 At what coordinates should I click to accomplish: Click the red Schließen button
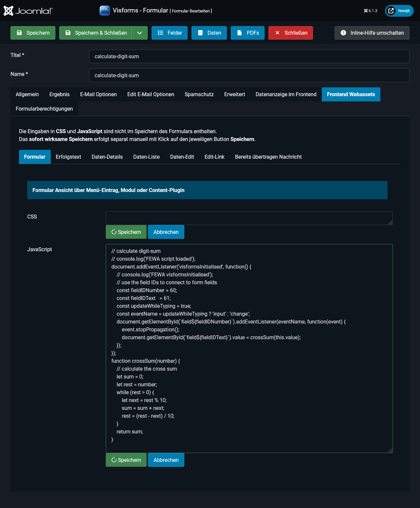291,33
